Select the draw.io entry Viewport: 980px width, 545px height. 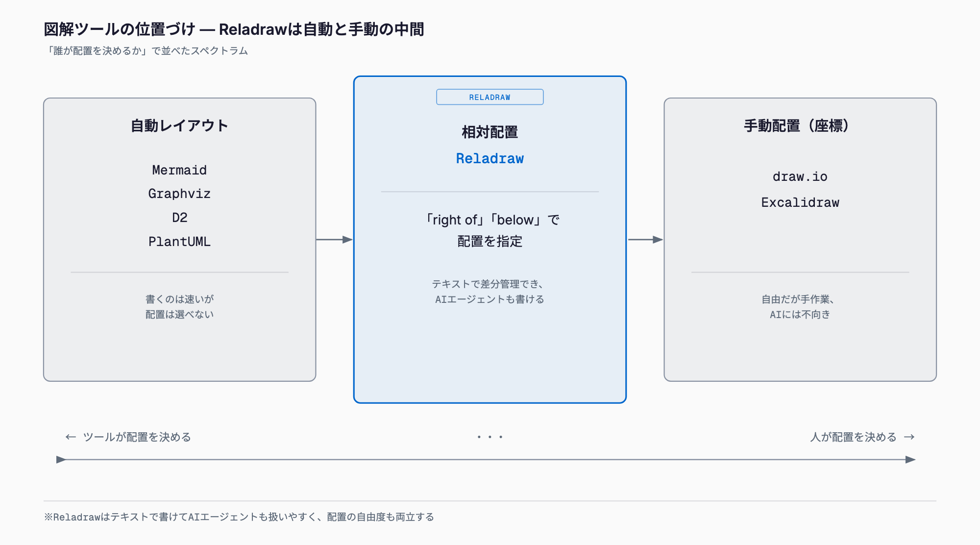[800, 176]
